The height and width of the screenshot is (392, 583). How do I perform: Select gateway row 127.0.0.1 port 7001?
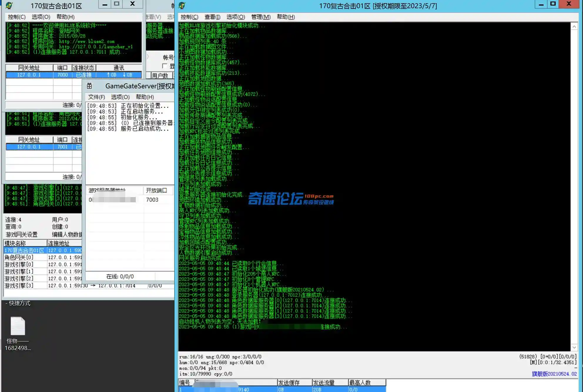pos(44,147)
